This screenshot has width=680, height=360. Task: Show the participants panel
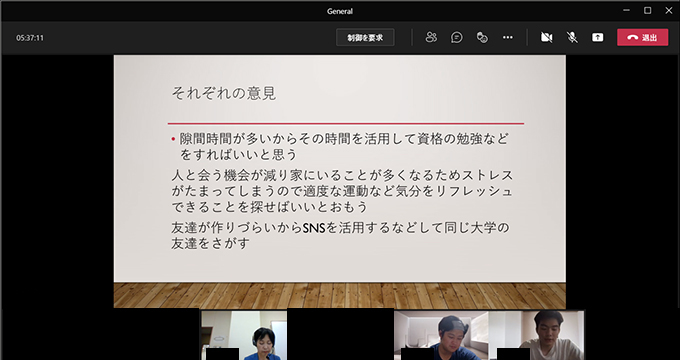[431, 38]
